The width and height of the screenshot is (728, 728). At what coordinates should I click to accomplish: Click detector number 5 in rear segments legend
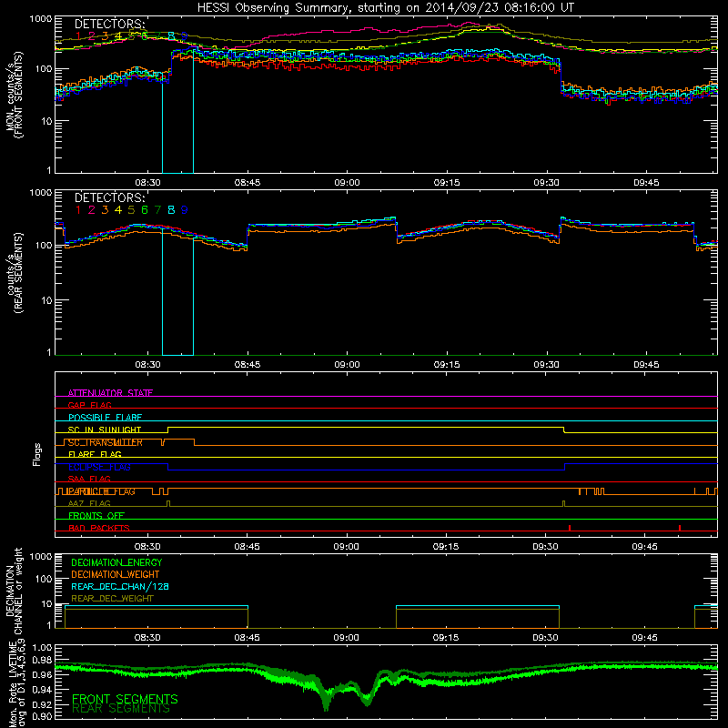131,210
